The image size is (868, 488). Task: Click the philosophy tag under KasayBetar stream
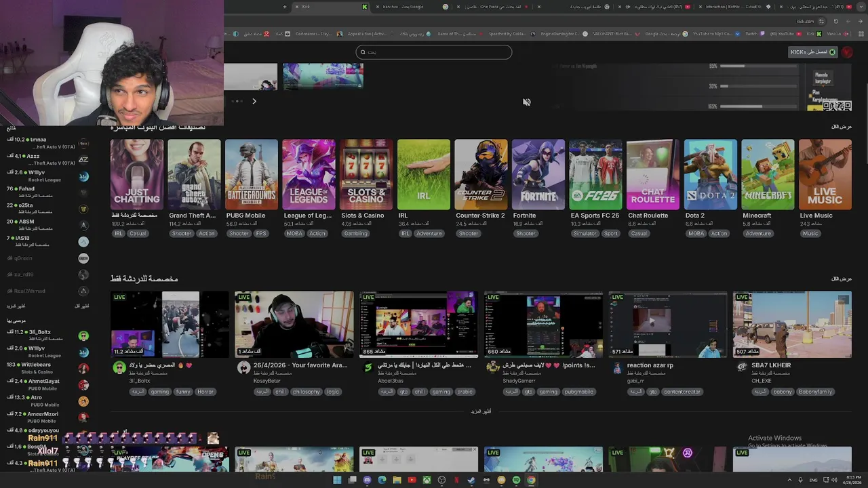306,392
